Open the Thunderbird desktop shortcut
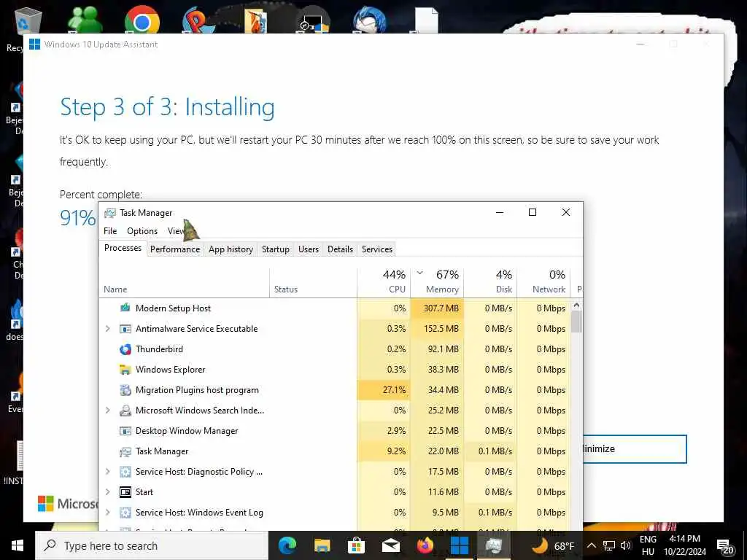This screenshot has height=560, width=747. click(x=369, y=21)
